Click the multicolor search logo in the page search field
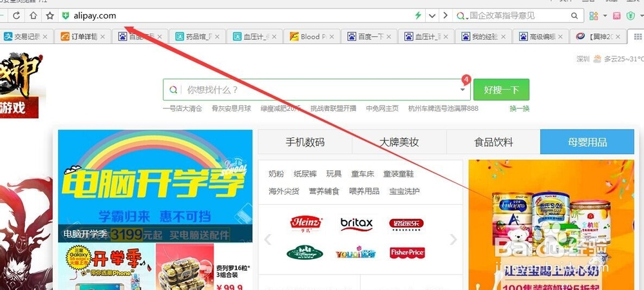The width and height of the screenshot is (644, 290). [173, 90]
